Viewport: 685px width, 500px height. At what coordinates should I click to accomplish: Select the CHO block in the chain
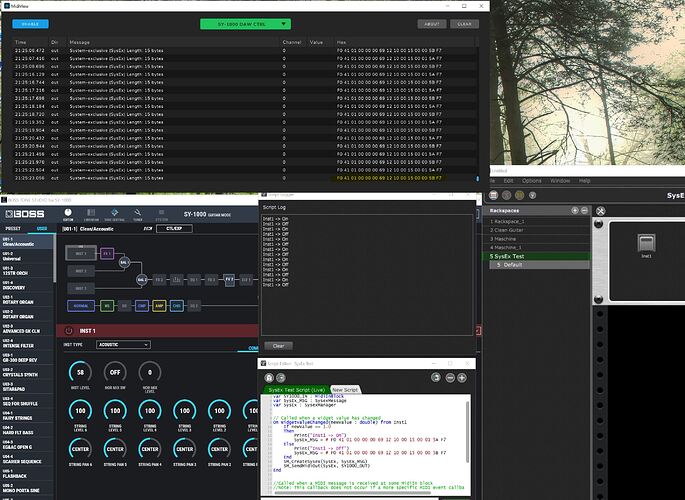click(176, 306)
